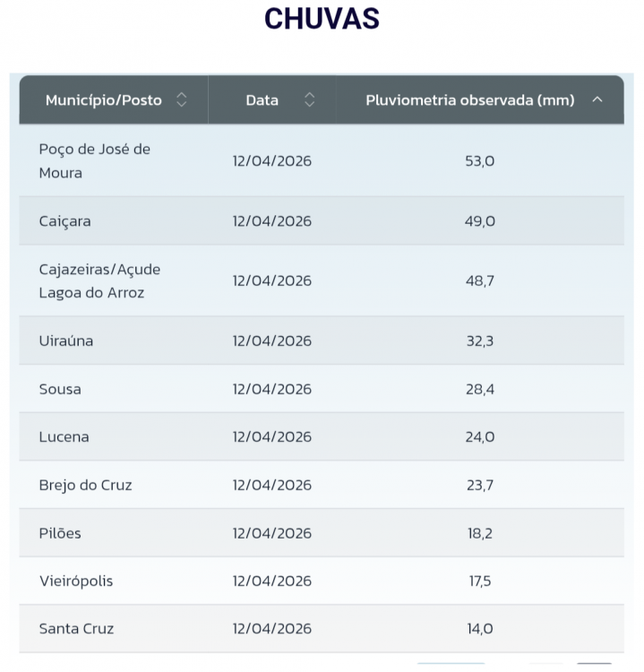Viewport: 644px width, 672px height.
Task: Click the Município/Posto column header label
Action: click(104, 100)
